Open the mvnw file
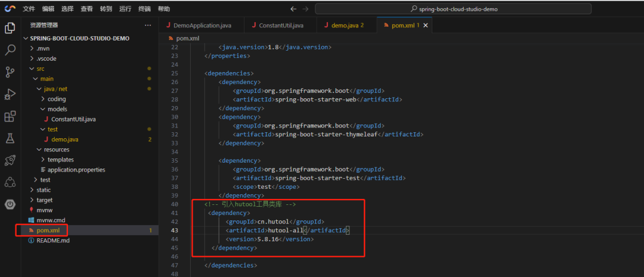 tap(89, 210)
